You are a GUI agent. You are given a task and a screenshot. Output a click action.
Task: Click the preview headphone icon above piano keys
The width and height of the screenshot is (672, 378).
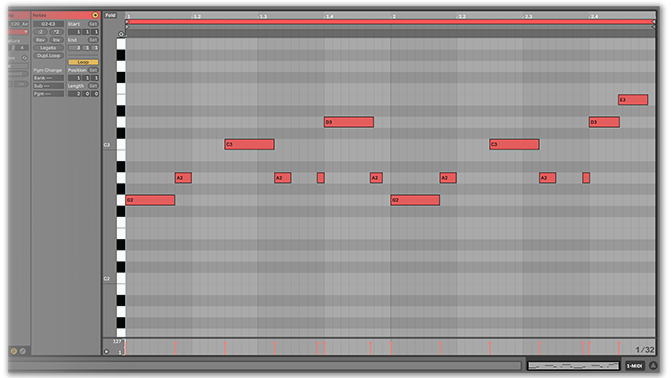pos(121,34)
